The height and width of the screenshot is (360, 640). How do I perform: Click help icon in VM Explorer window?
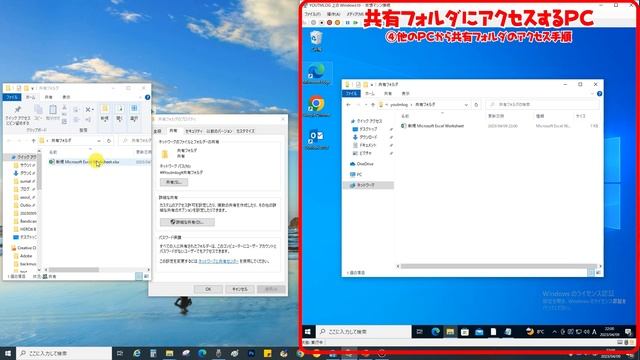click(x=599, y=93)
